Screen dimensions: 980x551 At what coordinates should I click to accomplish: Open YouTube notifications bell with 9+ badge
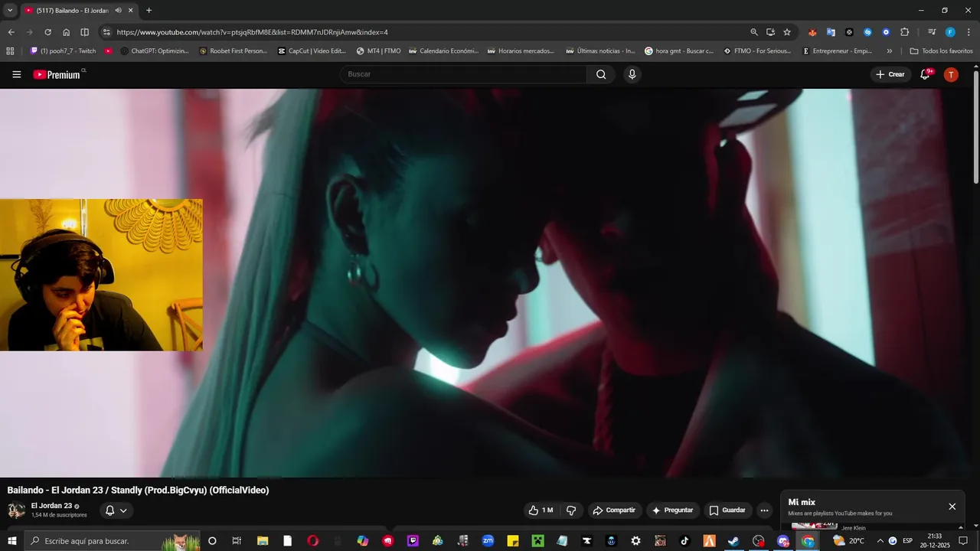(926, 74)
